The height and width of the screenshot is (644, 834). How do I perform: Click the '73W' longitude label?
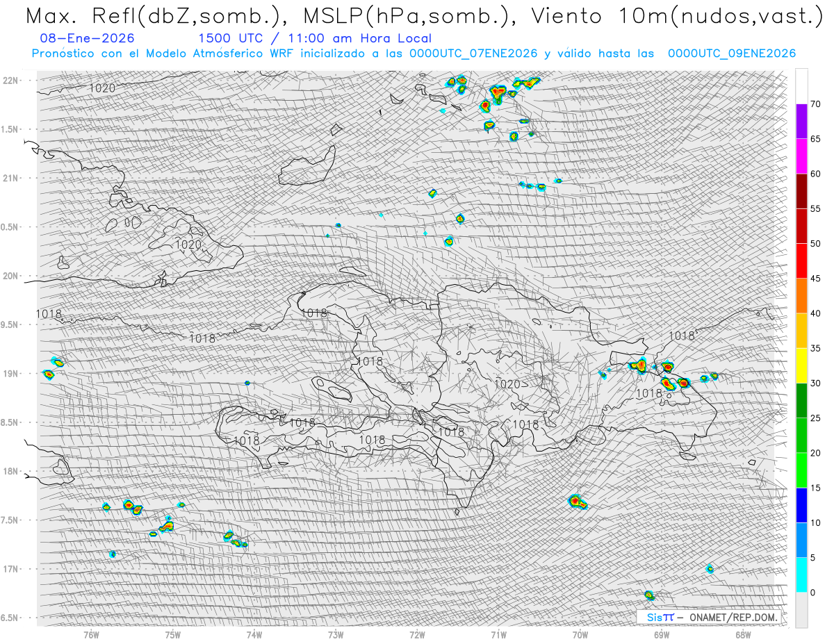(336, 634)
